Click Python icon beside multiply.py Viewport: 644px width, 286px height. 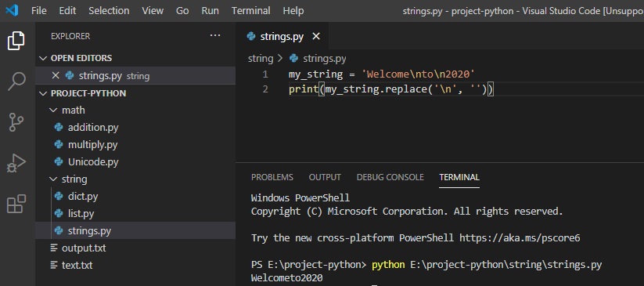point(59,145)
